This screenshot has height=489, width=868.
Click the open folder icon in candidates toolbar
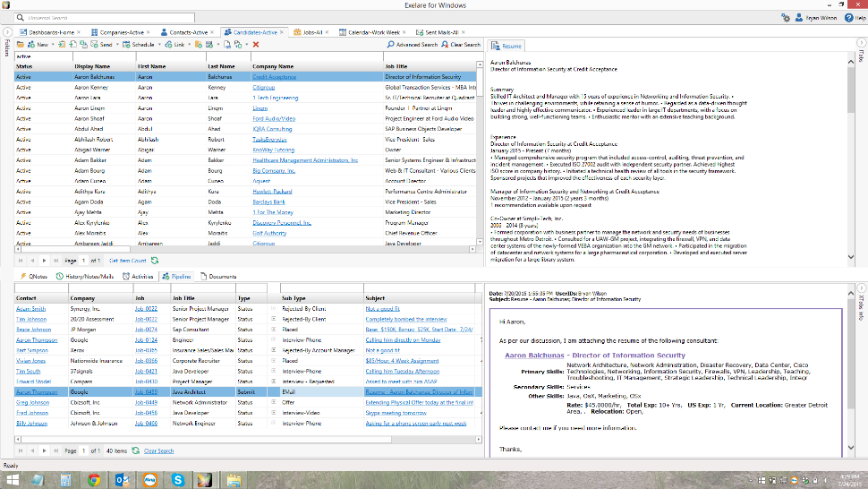(x=21, y=44)
